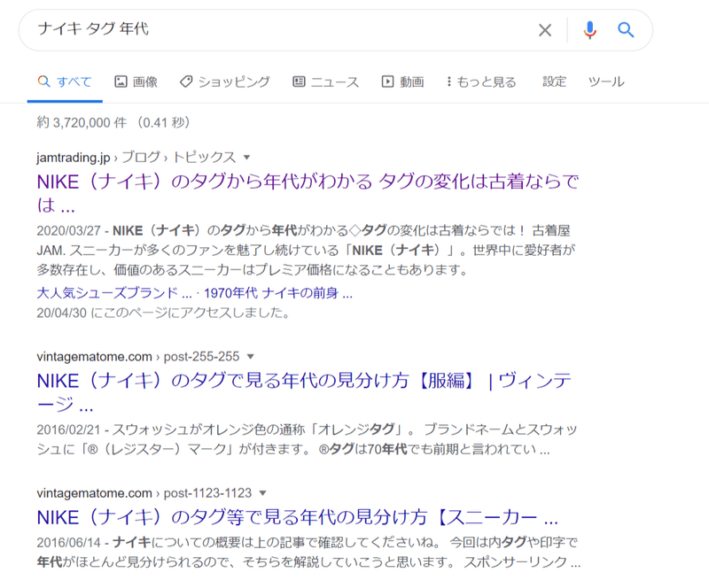
Task: Clear the search query with the X icon
Action: click(545, 30)
